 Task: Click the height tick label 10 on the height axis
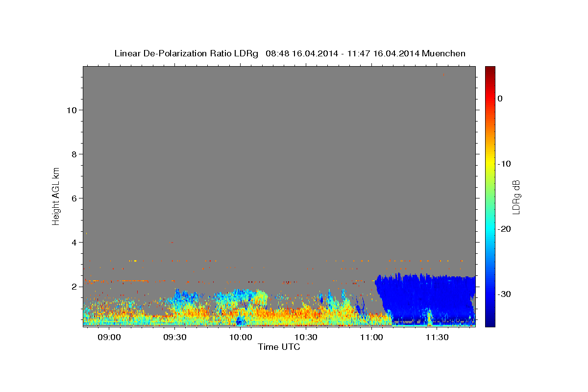(72, 110)
